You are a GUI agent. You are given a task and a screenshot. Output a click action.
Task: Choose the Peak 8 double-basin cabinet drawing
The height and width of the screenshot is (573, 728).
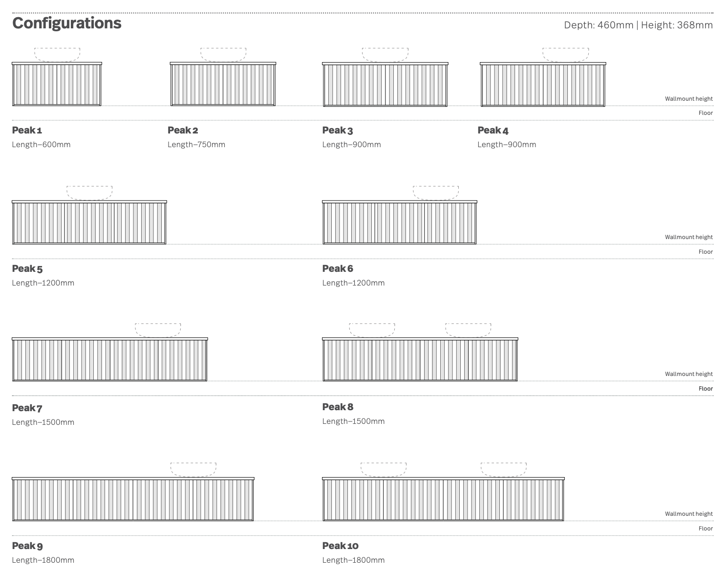click(x=420, y=360)
